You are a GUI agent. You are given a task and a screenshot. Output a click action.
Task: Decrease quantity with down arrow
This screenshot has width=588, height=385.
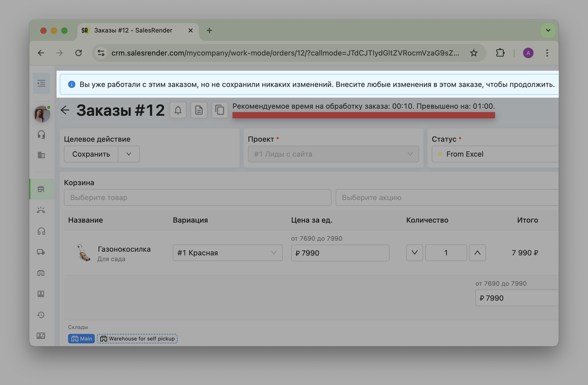pos(415,253)
